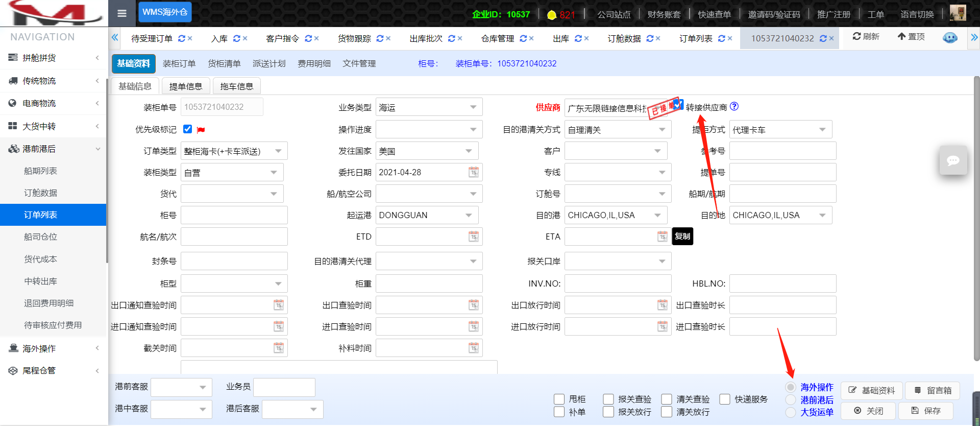Image resolution: width=980 pixels, height=426 pixels.
Task: Open calendar for 出口查验时间
Action: [x=474, y=305]
